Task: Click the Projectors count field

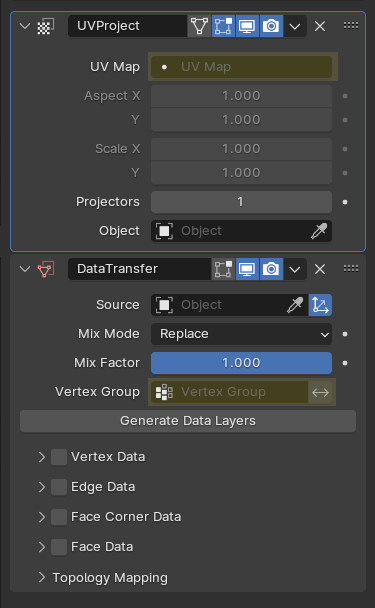Action: (x=241, y=202)
